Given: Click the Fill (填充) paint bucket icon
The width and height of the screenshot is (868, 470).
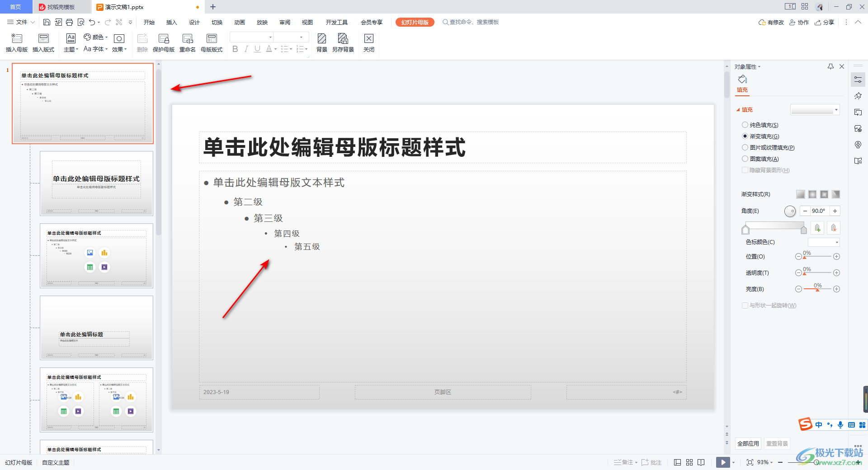Looking at the screenshot, I should 742,80.
